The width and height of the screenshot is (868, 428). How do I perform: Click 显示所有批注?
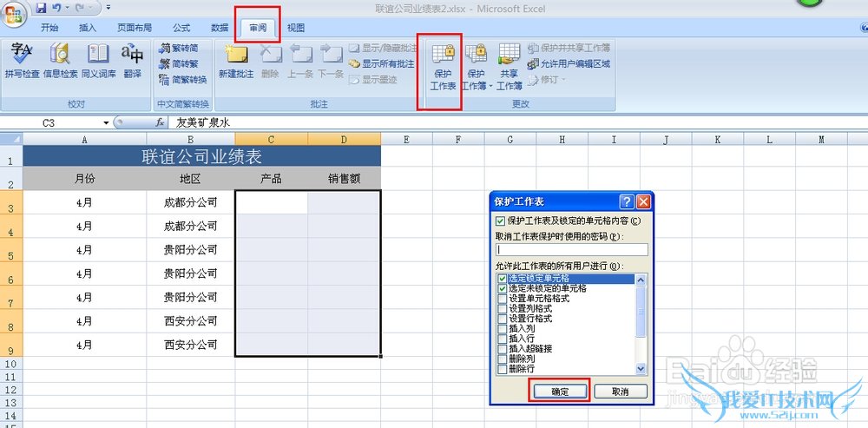pyautogui.click(x=381, y=63)
